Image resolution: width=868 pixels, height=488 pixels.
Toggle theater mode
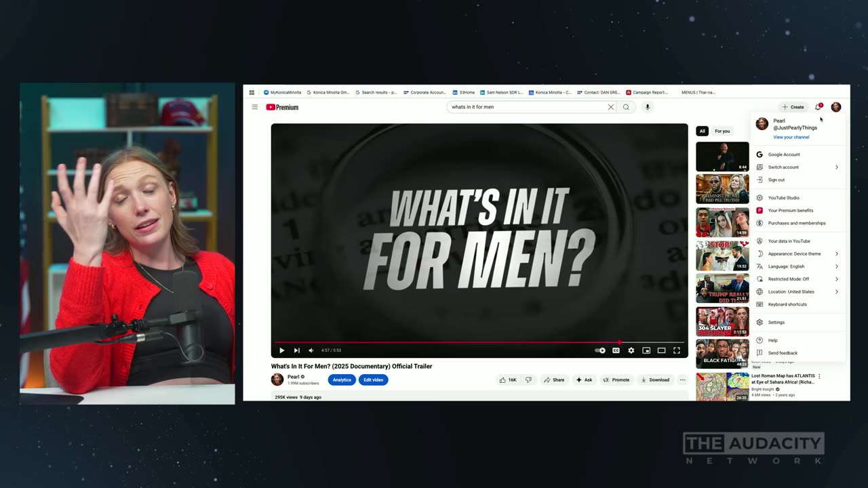(661, 350)
